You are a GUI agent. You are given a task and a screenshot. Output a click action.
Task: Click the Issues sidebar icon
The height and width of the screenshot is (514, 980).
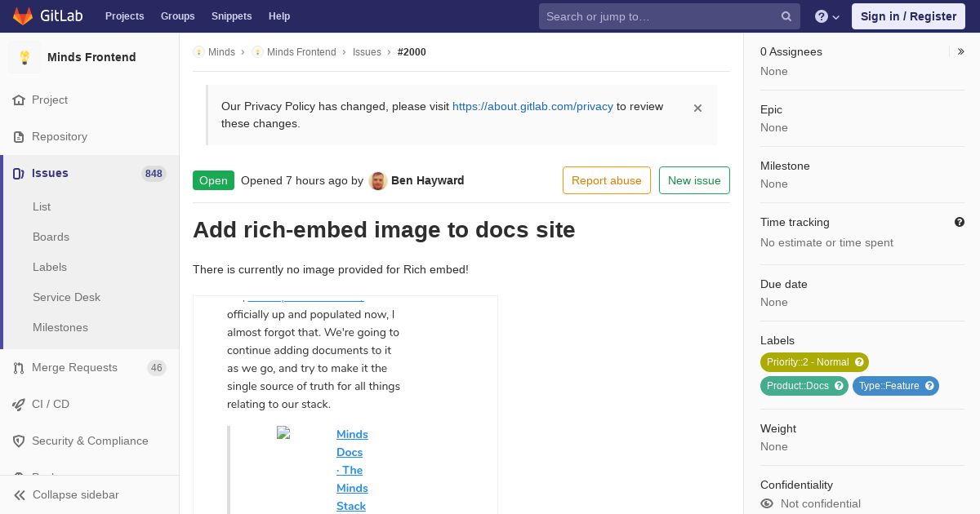[19, 174]
